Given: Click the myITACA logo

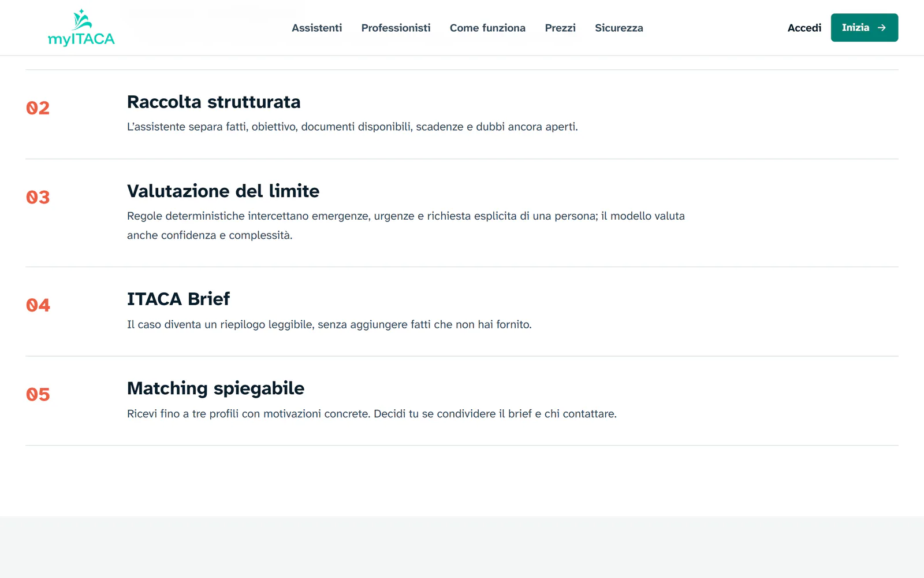Looking at the screenshot, I should pyautogui.click(x=81, y=28).
